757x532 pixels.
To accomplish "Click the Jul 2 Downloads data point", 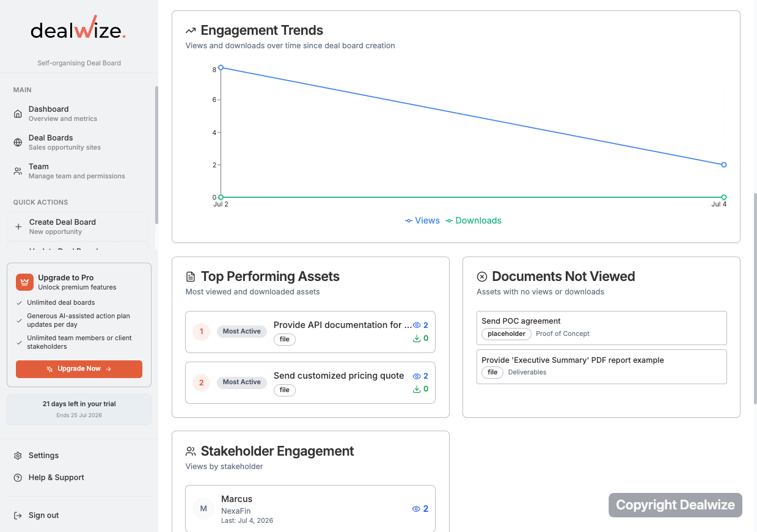I will tap(221, 197).
